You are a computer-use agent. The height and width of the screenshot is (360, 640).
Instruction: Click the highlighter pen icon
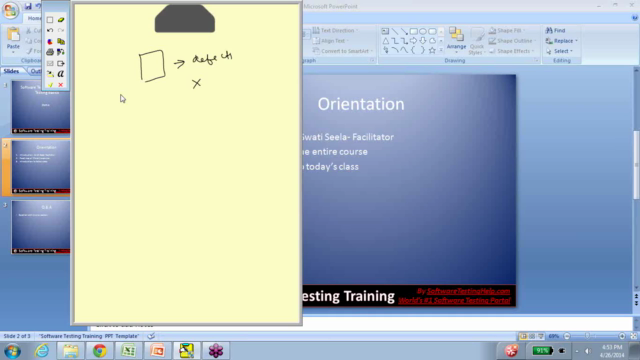click(x=50, y=74)
